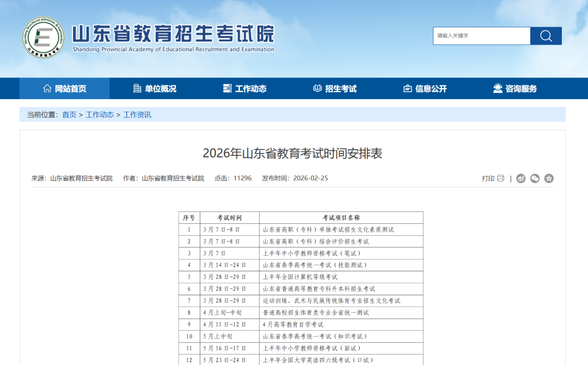The height and width of the screenshot is (365, 588).
Task: Share the article via WeChat icon
Action: pos(535,179)
